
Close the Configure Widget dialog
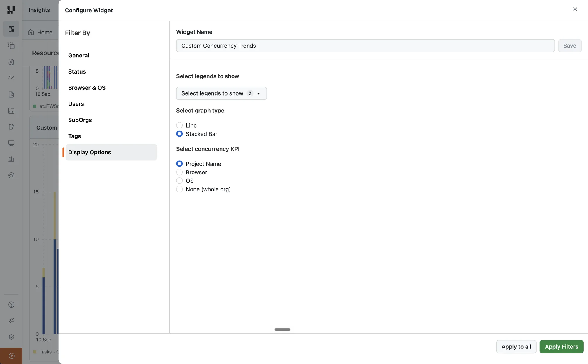click(575, 9)
